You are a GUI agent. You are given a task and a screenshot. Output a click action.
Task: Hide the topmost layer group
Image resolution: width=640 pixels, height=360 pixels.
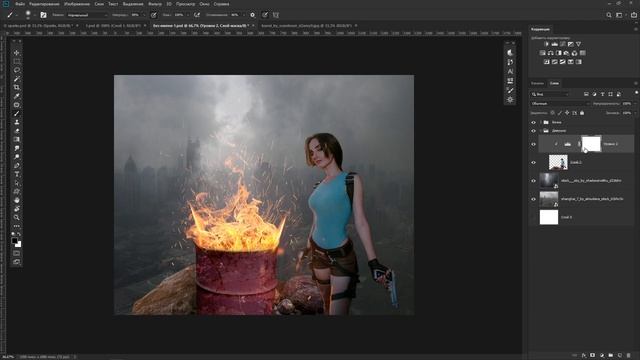click(533, 122)
